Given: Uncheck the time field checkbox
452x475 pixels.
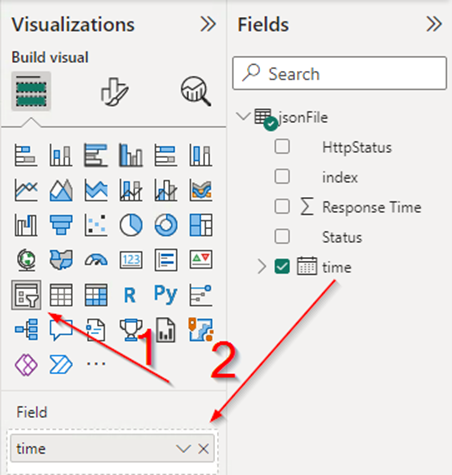Looking at the screenshot, I should (282, 267).
